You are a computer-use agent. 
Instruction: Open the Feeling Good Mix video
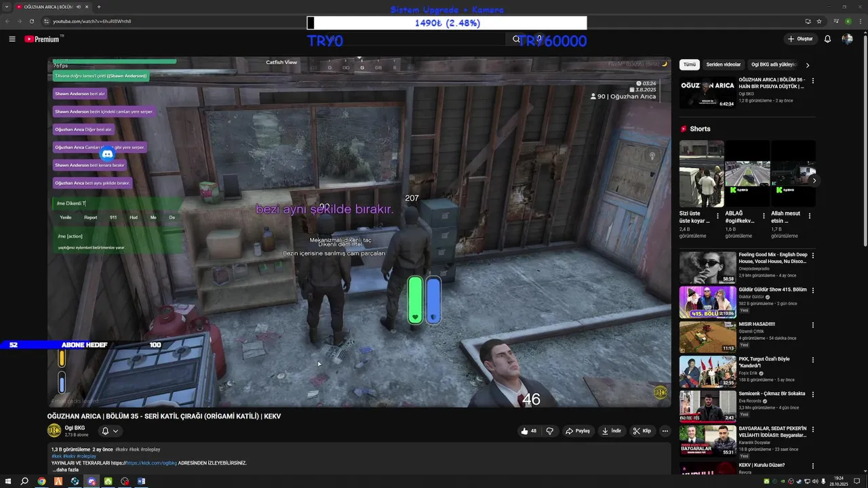click(707, 268)
